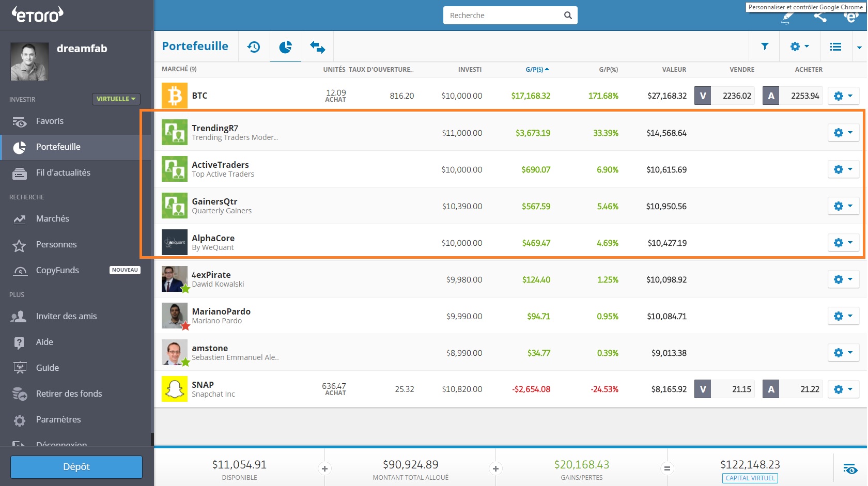Toggle the eye icon in bottom balance bar
868x486 pixels.
[x=850, y=468]
